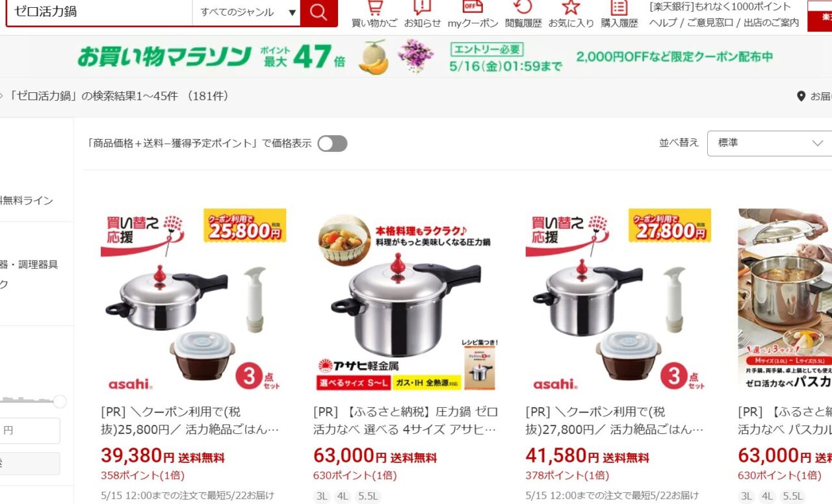Expand the 並べ替え 標準 sort dropdown

(x=770, y=143)
